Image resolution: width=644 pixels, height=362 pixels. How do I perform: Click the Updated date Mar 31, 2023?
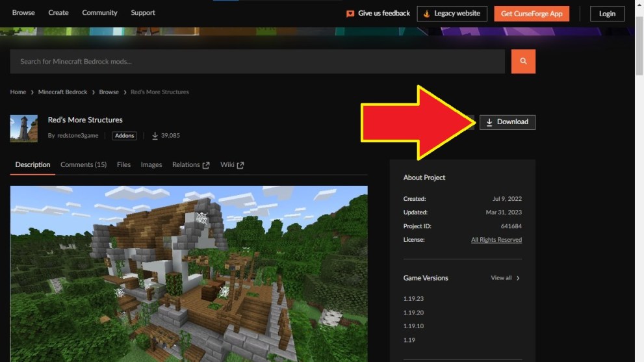point(504,213)
